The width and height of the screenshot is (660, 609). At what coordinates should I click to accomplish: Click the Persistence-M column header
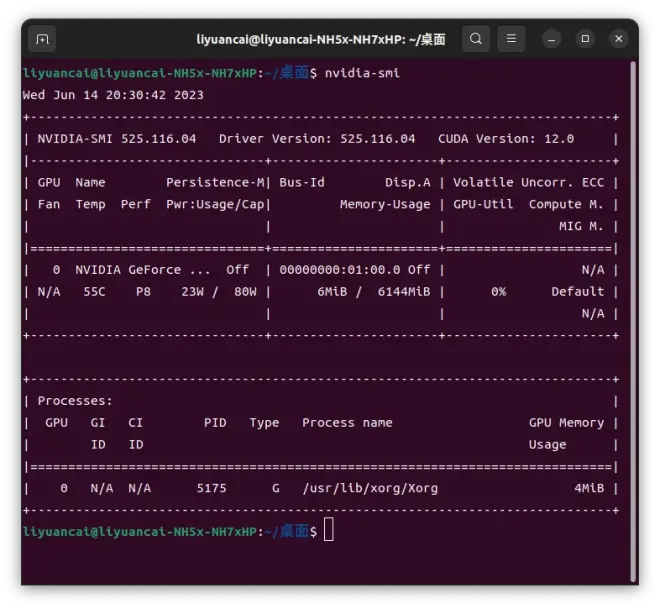215,183
